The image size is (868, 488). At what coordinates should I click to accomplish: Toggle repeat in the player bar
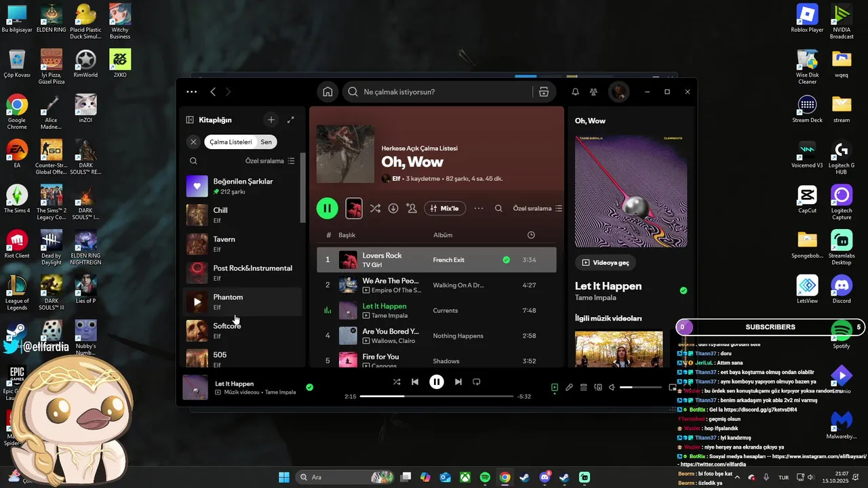(x=477, y=382)
